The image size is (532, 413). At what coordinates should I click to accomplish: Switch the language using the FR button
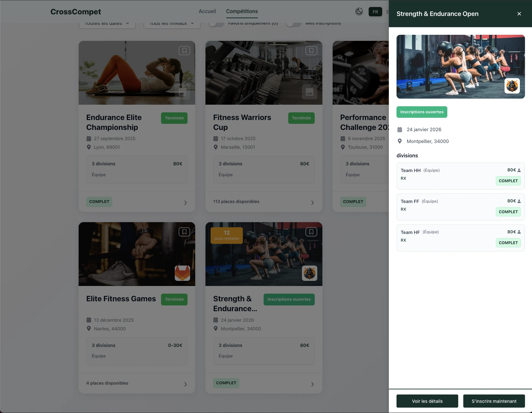pyautogui.click(x=375, y=12)
